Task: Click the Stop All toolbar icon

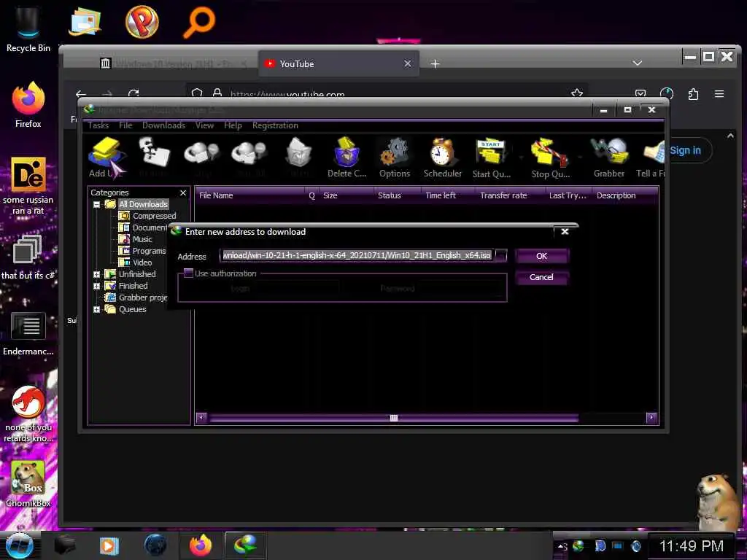Action: (249, 157)
